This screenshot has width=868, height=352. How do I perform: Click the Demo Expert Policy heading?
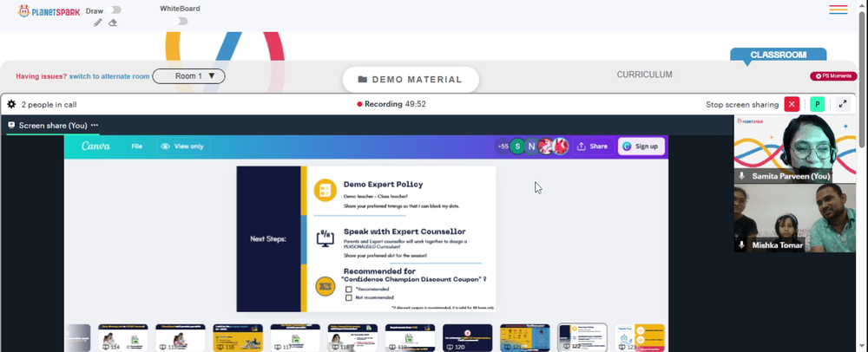click(383, 184)
